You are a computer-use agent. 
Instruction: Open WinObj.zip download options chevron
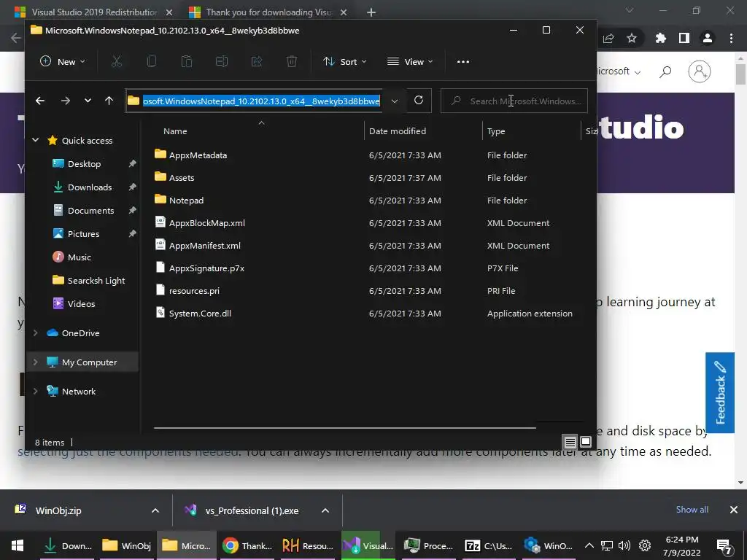click(155, 510)
